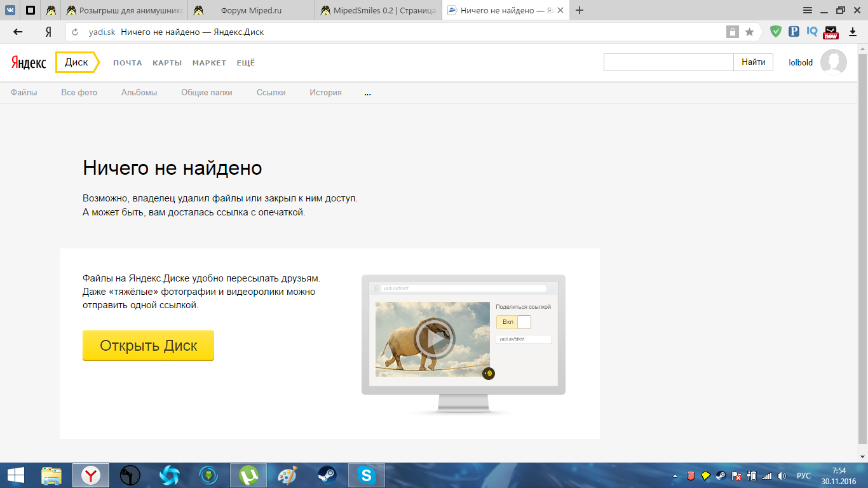Bookmark page with the star icon
This screenshot has height=488, width=868.
(749, 32)
